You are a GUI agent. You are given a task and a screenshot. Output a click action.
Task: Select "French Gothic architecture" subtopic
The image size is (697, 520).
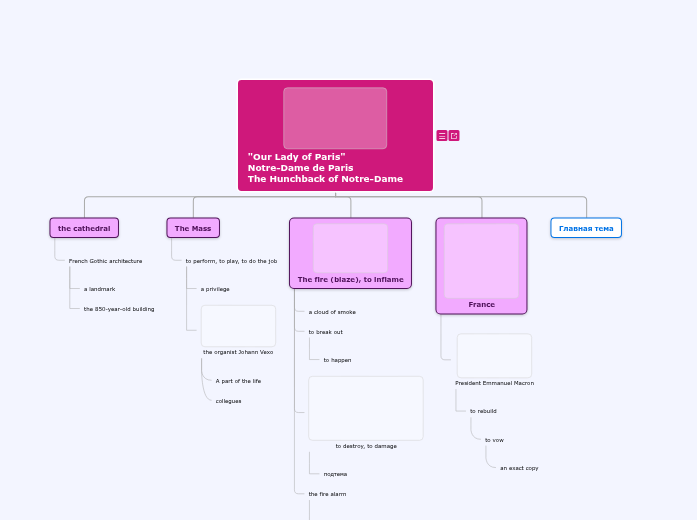click(x=105, y=261)
